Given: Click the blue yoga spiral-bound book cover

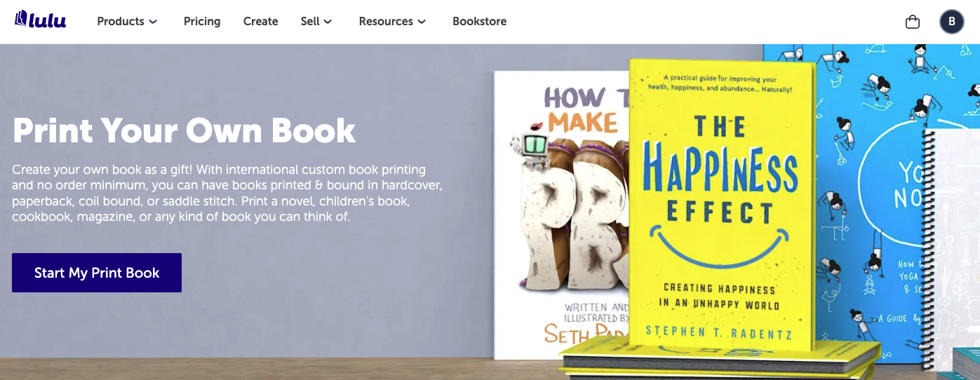Looking at the screenshot, I should point(871,203).
